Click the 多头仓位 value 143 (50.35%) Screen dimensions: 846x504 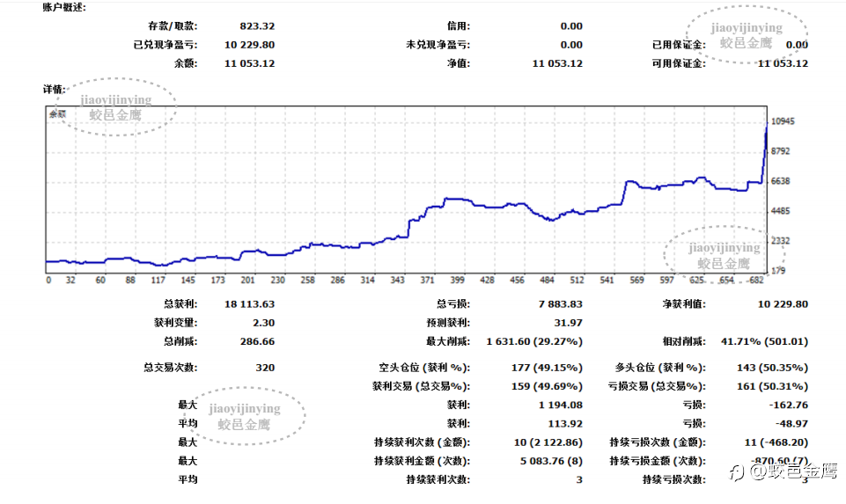(773, 368)
